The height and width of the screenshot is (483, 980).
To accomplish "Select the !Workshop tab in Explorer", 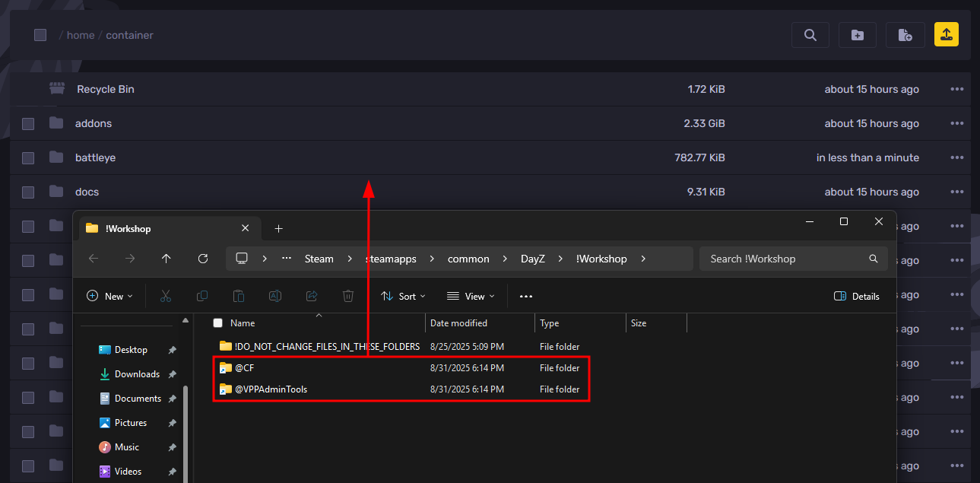I will (x=170, y=228).
